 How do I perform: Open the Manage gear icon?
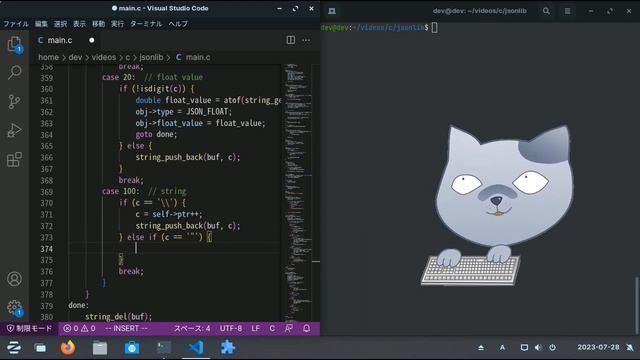(14, 307)
